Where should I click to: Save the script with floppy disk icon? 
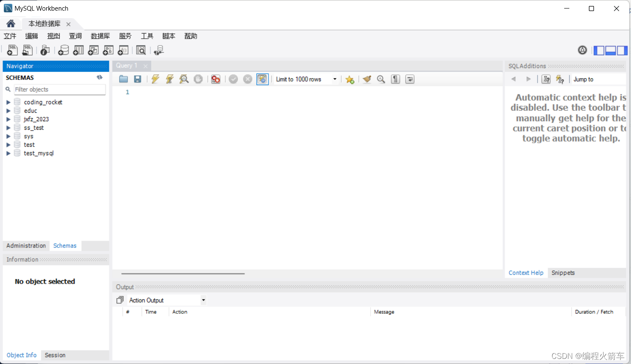137,79
